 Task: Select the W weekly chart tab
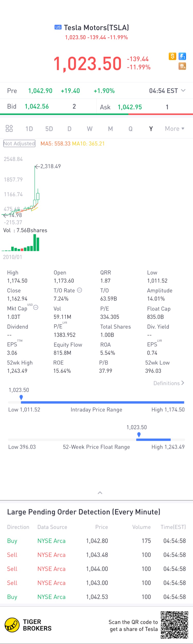90,129
